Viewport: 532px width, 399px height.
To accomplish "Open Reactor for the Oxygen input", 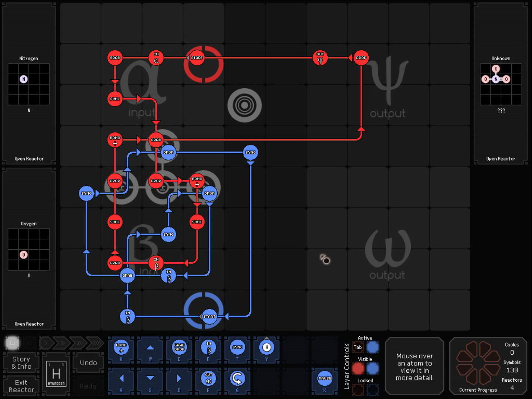I will pyautogui.click(x=29, y=324).
